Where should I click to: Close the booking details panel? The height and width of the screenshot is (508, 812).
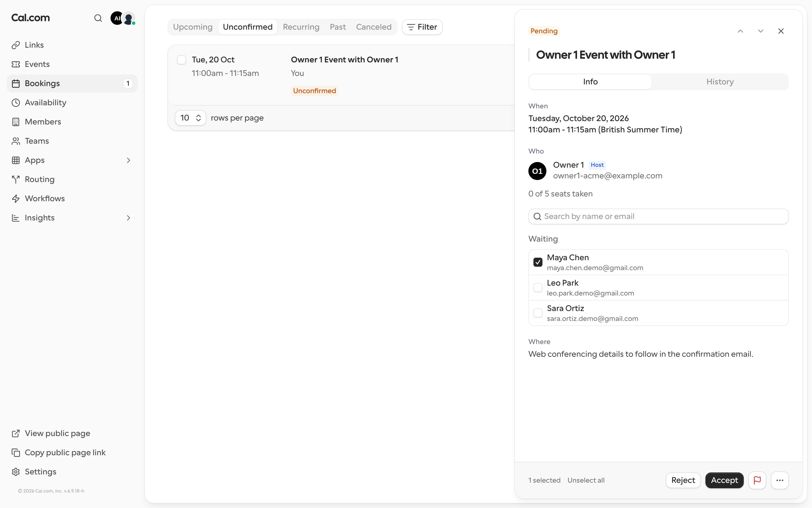(781, 31)
